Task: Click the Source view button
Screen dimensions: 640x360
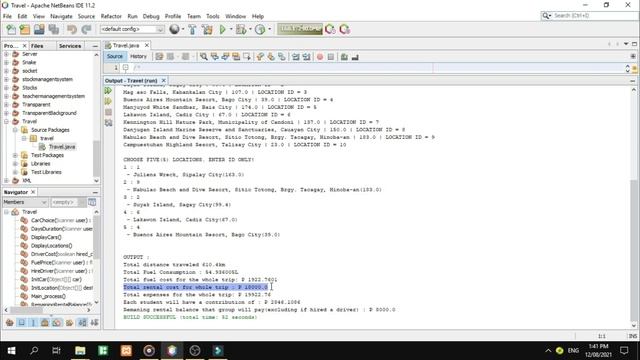Action: [115, 56]
